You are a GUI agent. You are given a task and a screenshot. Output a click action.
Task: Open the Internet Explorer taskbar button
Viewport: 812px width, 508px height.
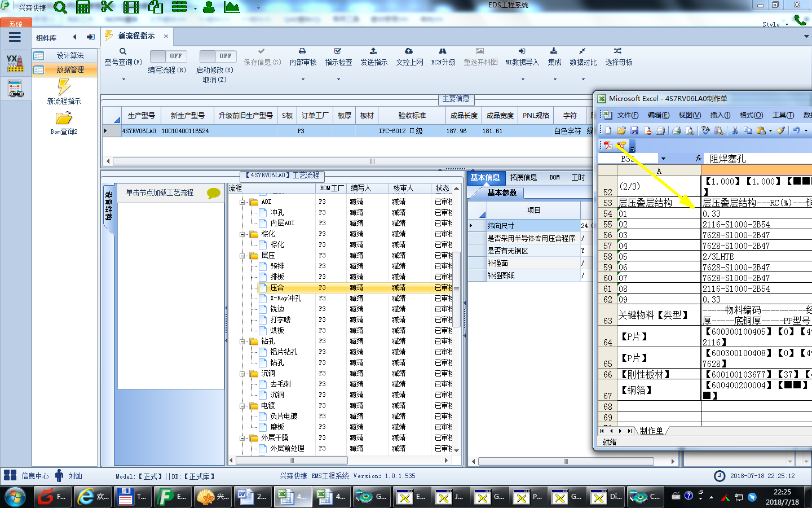point(93,497)
